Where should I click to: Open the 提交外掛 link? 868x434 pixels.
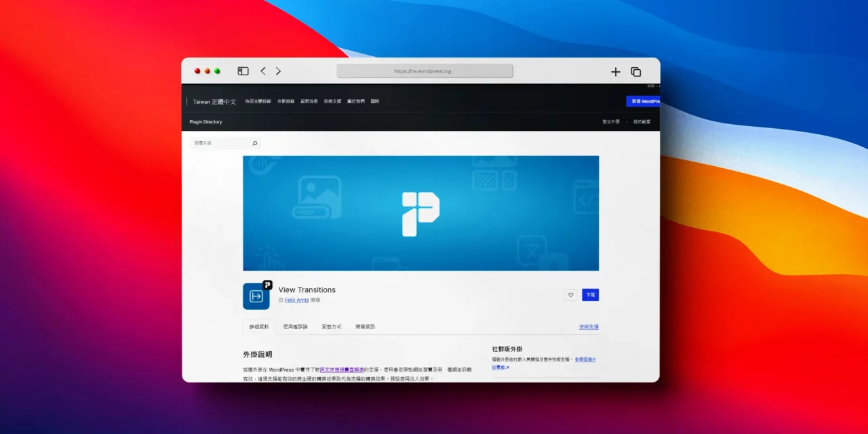(x=611, y=122)
